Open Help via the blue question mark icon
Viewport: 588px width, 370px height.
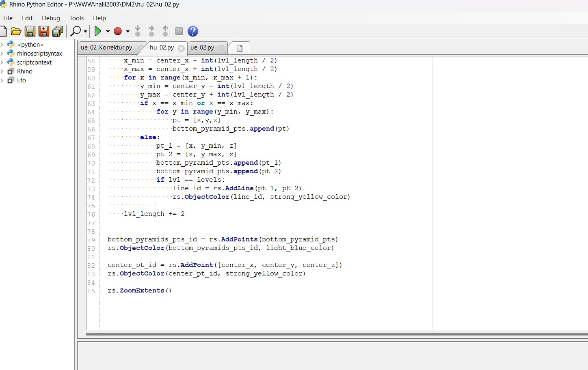[x=192, y=31]
